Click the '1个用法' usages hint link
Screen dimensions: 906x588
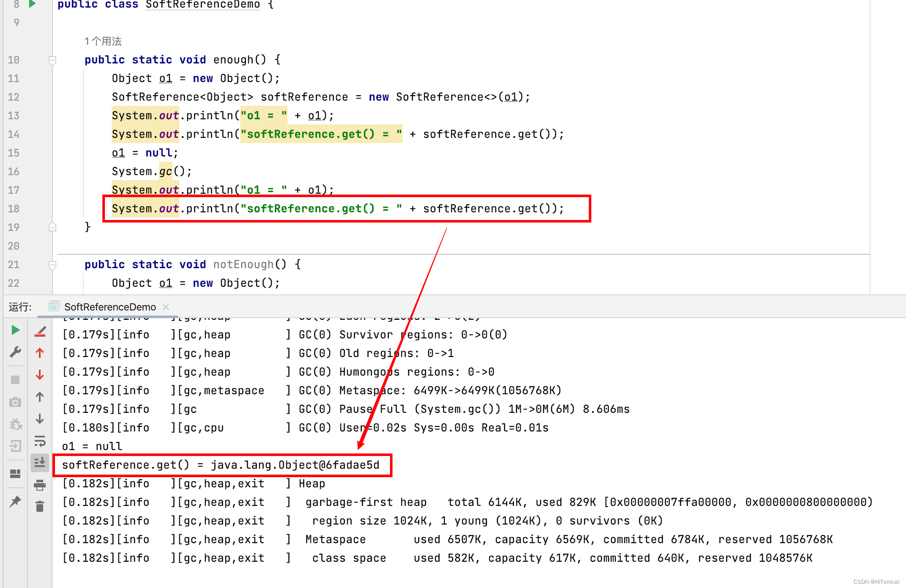[103, 41]
